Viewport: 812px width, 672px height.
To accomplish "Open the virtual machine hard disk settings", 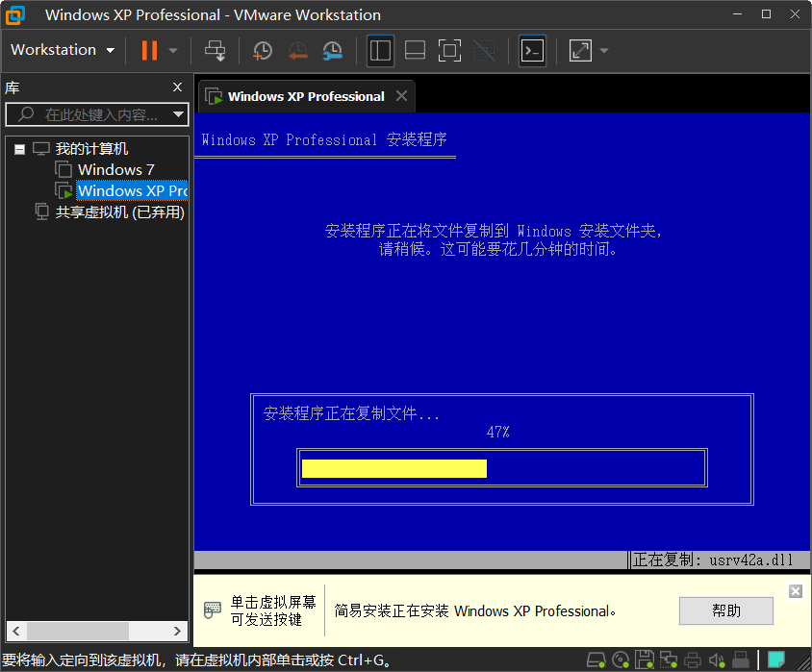I will 596,660.
